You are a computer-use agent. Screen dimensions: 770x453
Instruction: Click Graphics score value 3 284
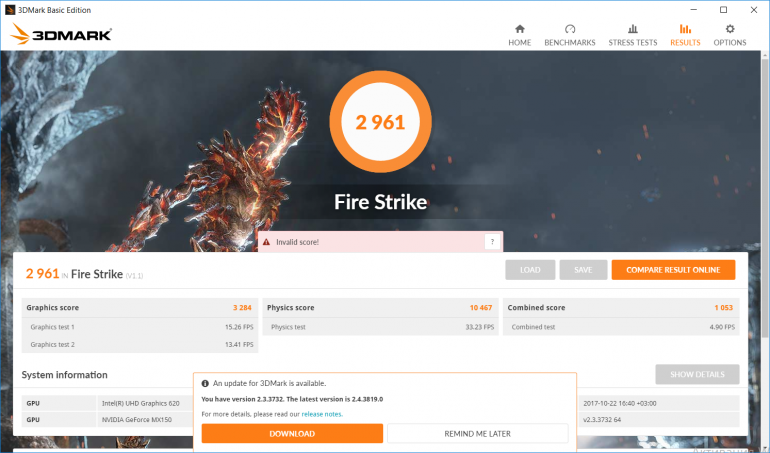point(242,308)
